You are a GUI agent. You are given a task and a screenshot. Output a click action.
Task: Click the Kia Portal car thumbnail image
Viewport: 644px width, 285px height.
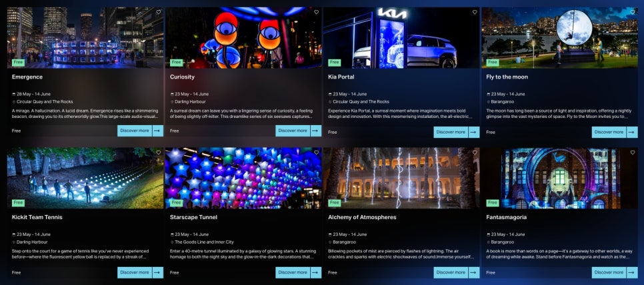click(401, 37)
